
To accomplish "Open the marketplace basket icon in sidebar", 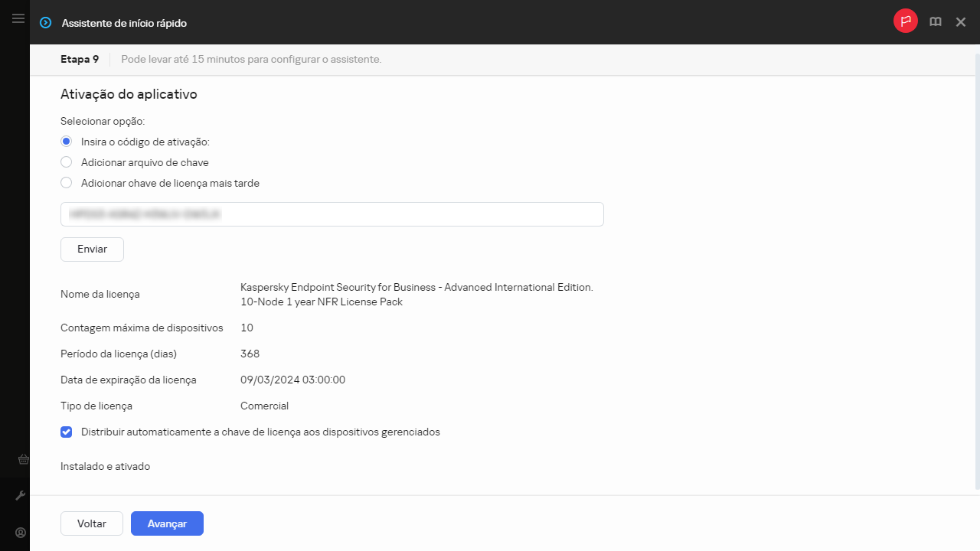I will point(23,460).
